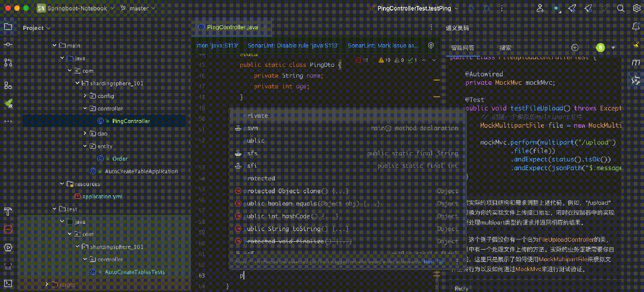This screenshot has width=644, height=292.
Task: Go to previous highlighted error arrow
Action: (x=423, y=60)
